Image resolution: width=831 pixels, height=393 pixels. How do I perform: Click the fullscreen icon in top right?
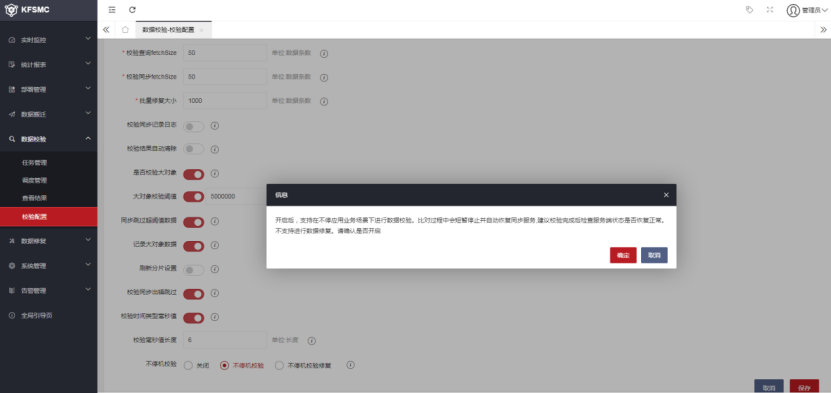[x=770, y=10]
